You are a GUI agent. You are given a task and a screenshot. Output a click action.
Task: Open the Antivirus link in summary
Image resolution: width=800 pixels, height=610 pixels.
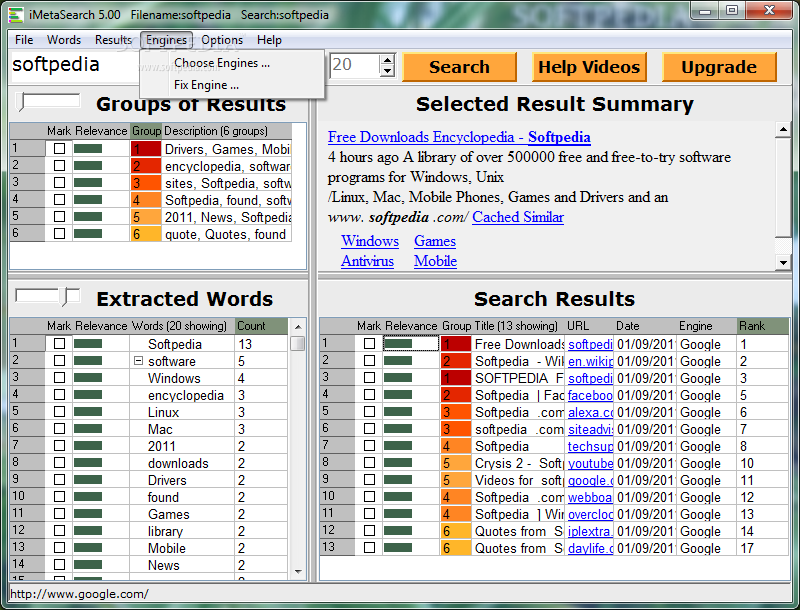pos(367,261)
